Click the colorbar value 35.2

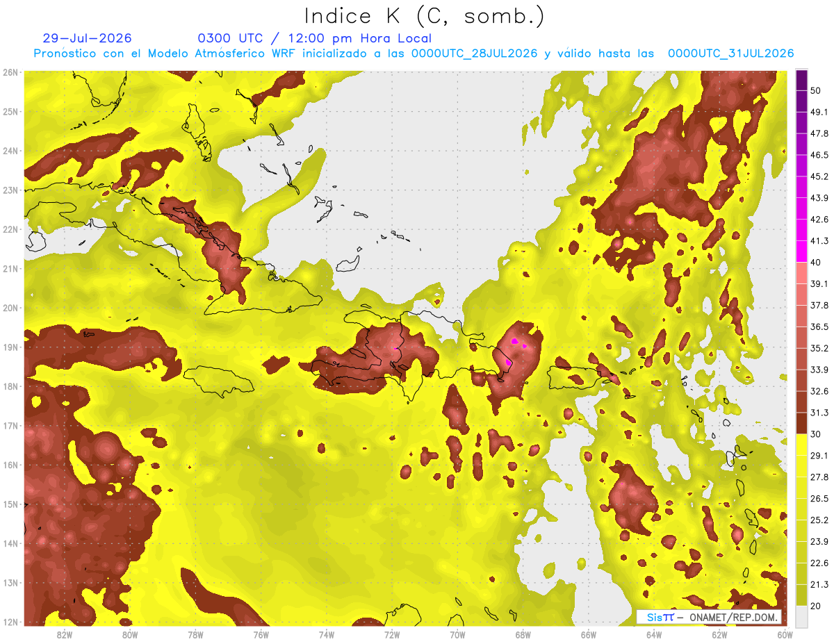point(819,348)
